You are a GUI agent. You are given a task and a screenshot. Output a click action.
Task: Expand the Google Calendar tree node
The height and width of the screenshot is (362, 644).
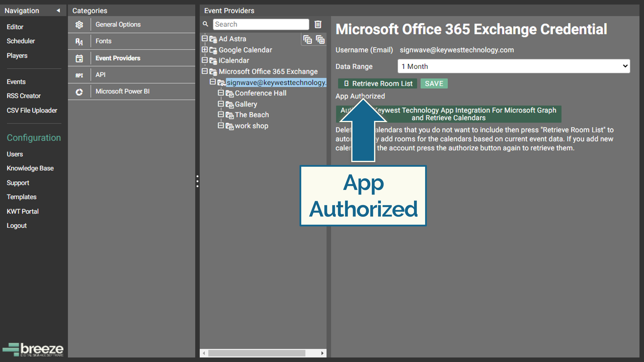[x=205, y=49]
